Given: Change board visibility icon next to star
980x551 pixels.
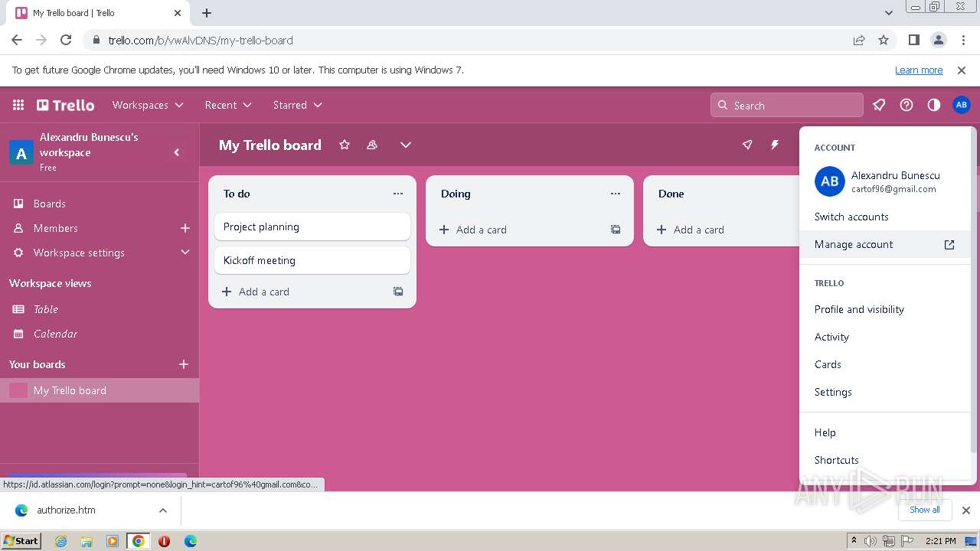Looking at the screenshot, I should (x=372, y=145).
